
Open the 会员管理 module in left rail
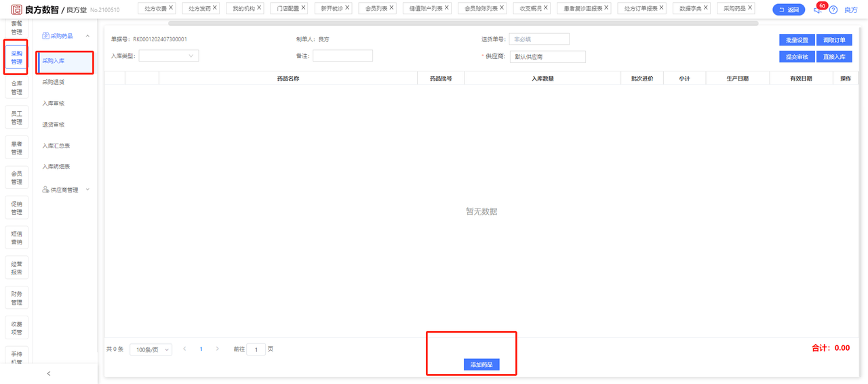tap(16, 177)
